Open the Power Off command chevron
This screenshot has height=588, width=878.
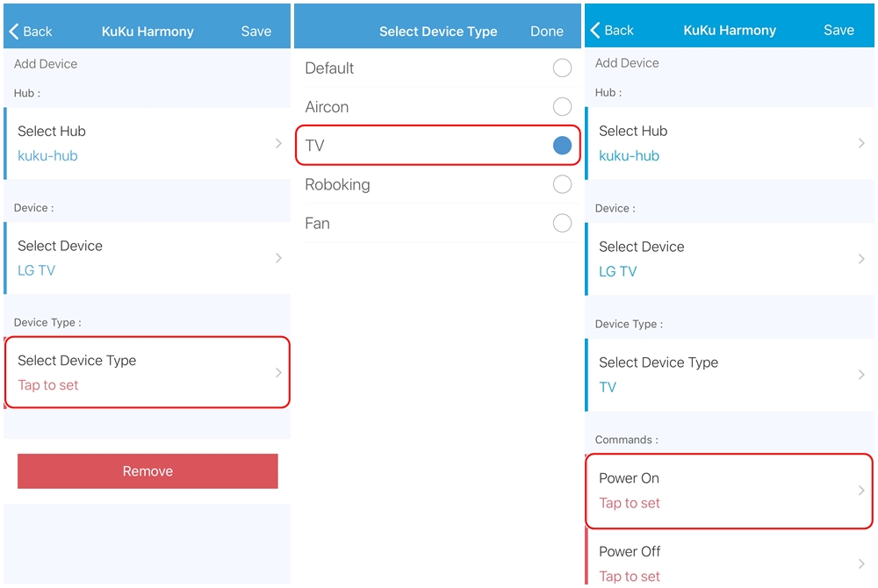click(861, 564)
